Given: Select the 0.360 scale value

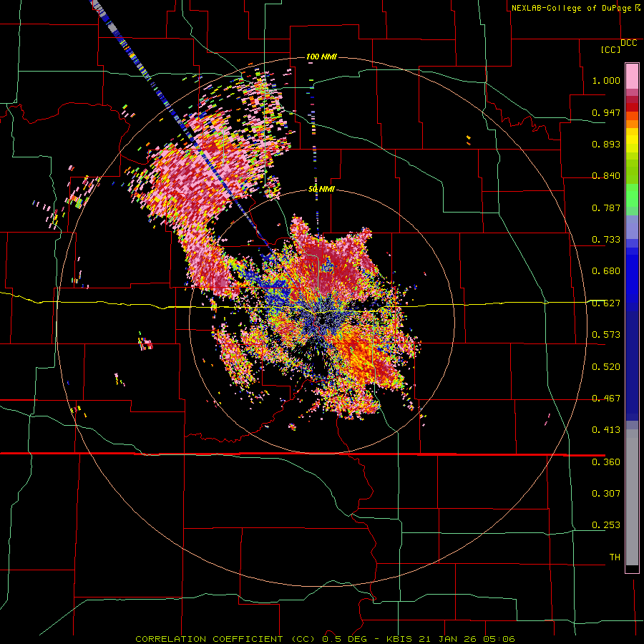Looking at the screenshot, I should [606, 462].
